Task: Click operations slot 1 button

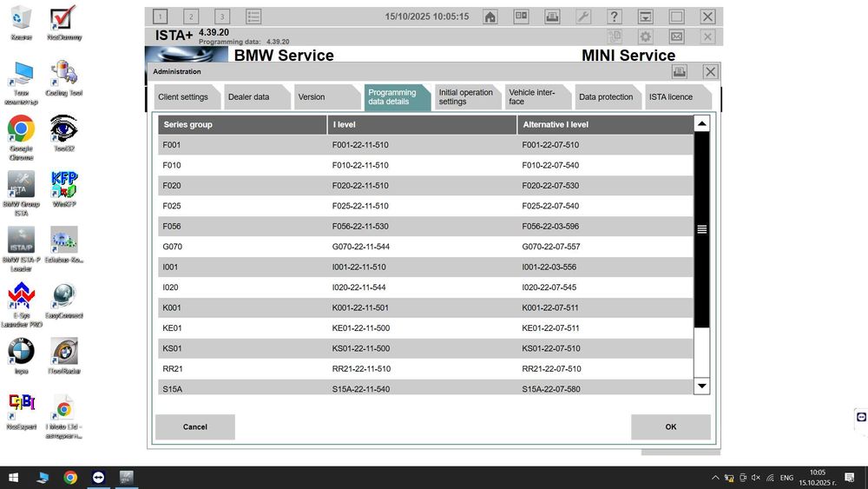Action: pos(160,17)
